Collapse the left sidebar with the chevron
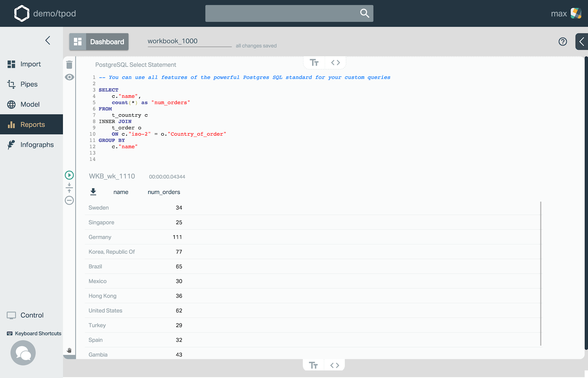 click(x=47, y=40)
